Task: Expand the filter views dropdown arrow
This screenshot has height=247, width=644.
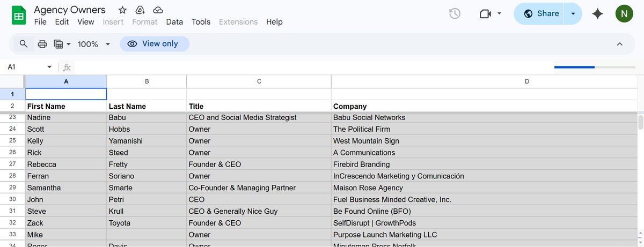Action: [69, 44]
